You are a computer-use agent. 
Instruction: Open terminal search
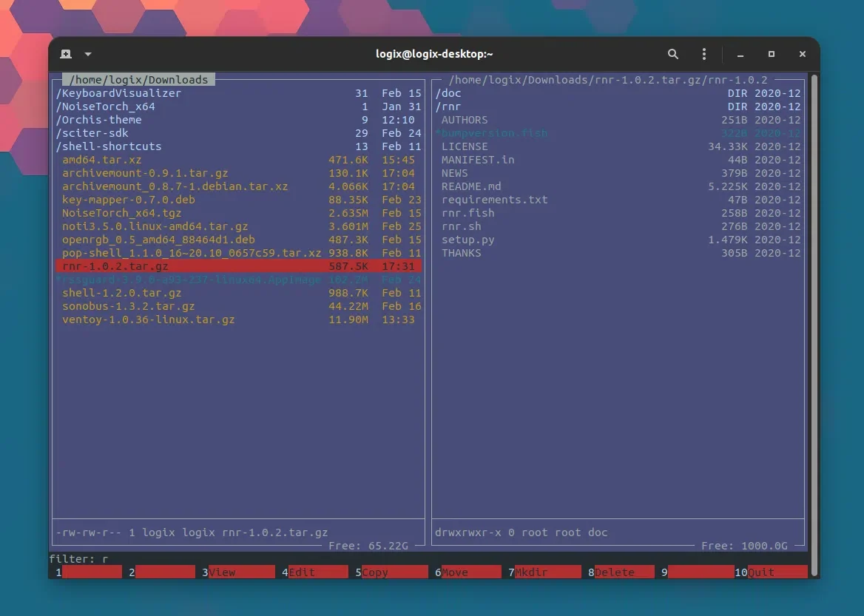(673, 54)
